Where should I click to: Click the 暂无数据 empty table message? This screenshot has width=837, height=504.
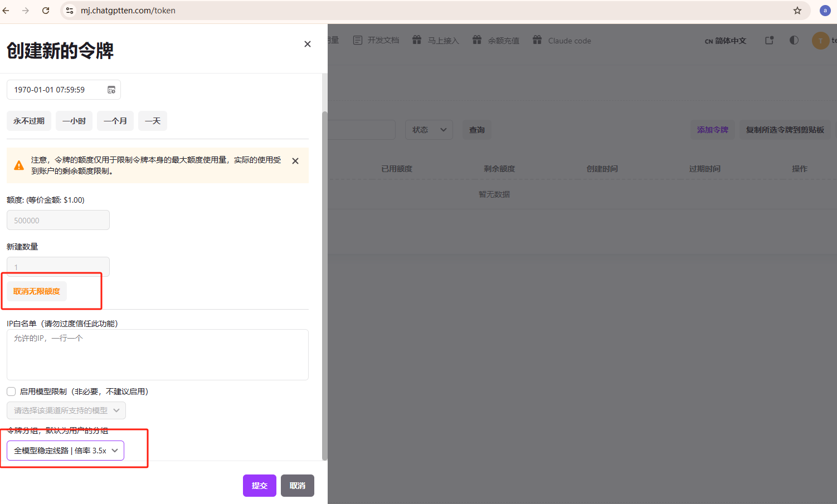(x=494, y=194)
